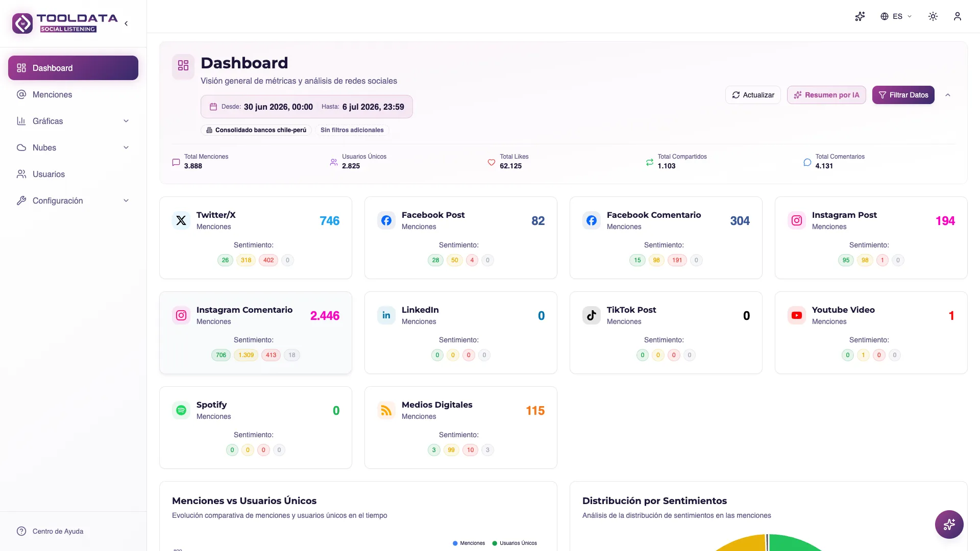
Task: Toggle light/dark theme sun icon
Action: tap(933, 16)
